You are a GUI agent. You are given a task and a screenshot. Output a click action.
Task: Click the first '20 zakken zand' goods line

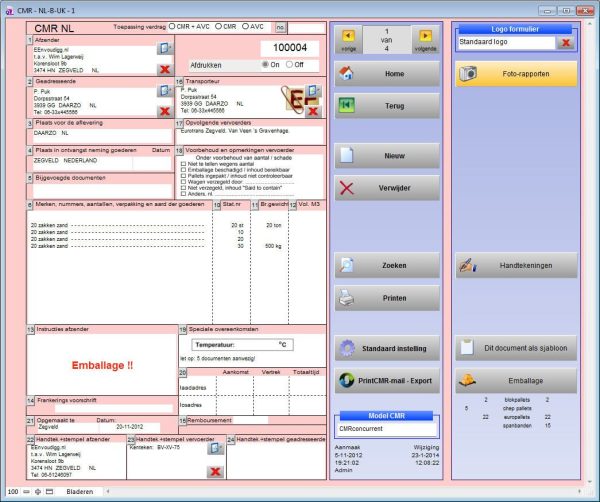click(x=49, y=225)
